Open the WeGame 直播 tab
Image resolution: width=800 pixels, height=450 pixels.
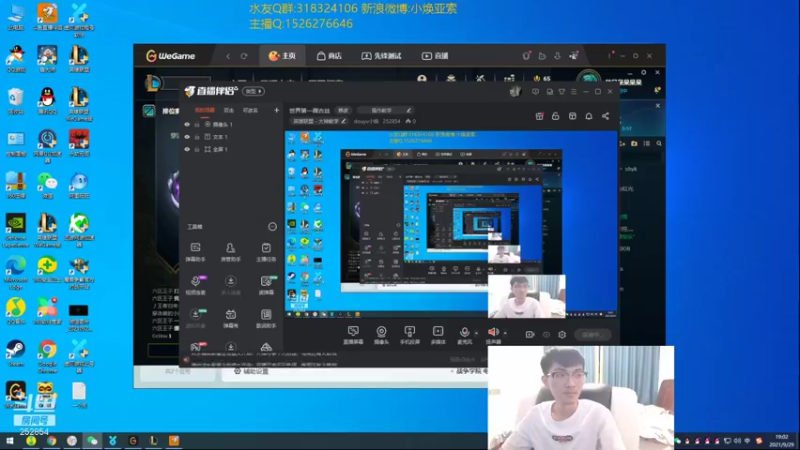click(x=435, y=56)
